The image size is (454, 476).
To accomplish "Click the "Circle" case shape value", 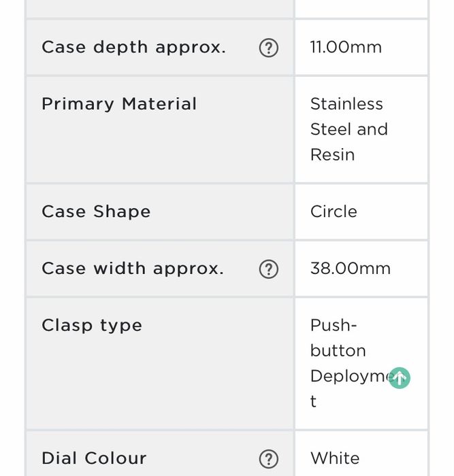I will (334, 211).
